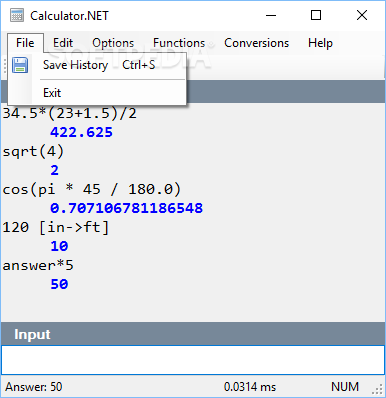
Task: Open the File menu
Action: point(25,43)
